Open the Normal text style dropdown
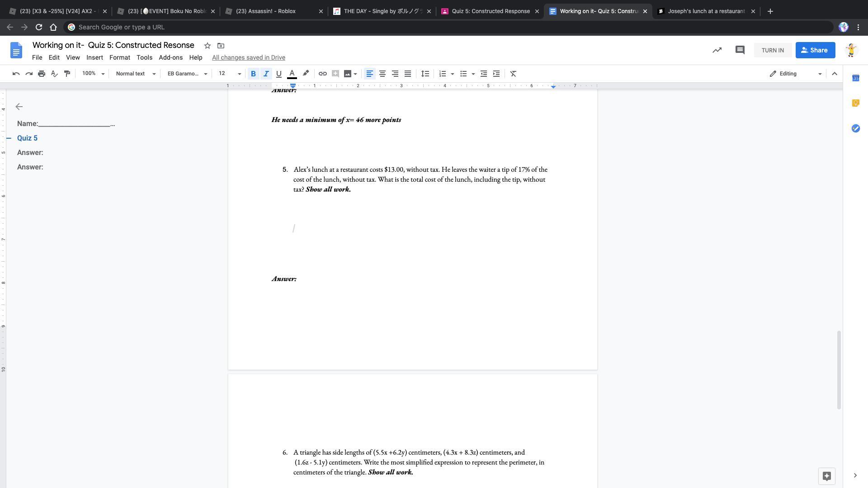The height and width of the screenshot is (488, 868). point(135,74)
